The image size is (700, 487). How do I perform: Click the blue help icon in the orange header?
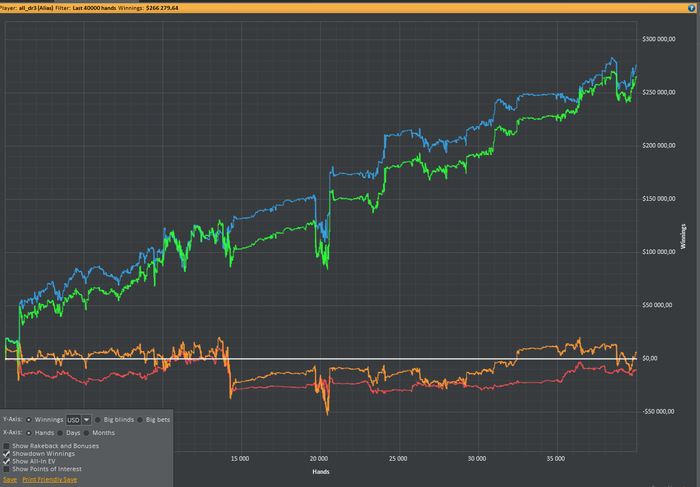(x=692, y=8)
